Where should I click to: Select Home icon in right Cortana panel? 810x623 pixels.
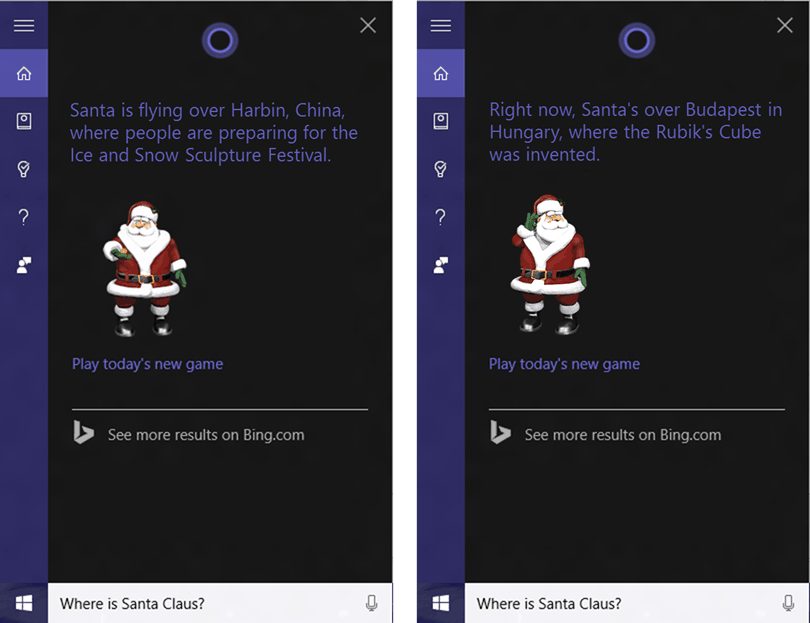click(x=441, y=73)
